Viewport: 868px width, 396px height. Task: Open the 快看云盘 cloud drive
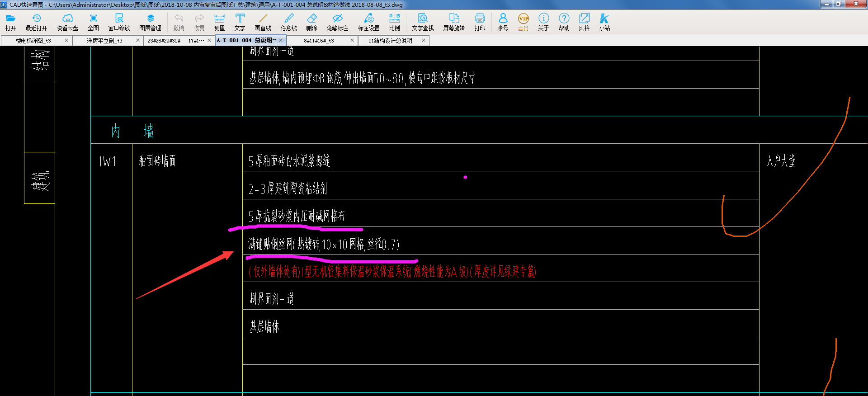(x=67, y=22)
